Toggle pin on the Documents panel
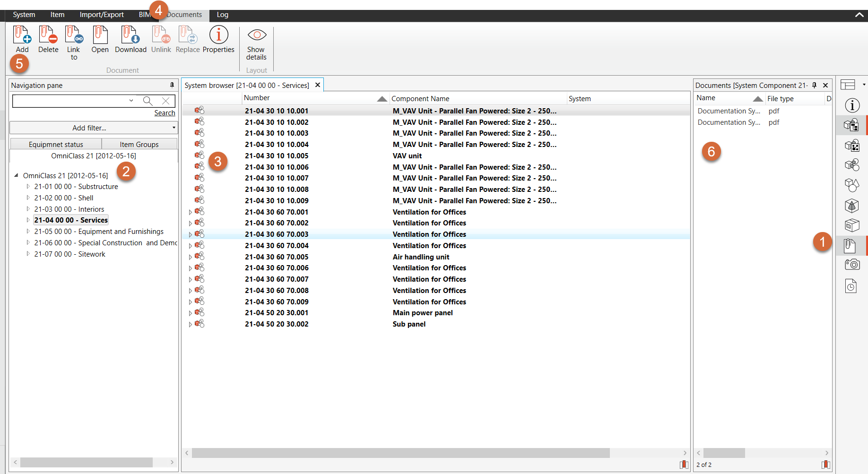The width and height of the screenshot is (868, 474). 814,85
